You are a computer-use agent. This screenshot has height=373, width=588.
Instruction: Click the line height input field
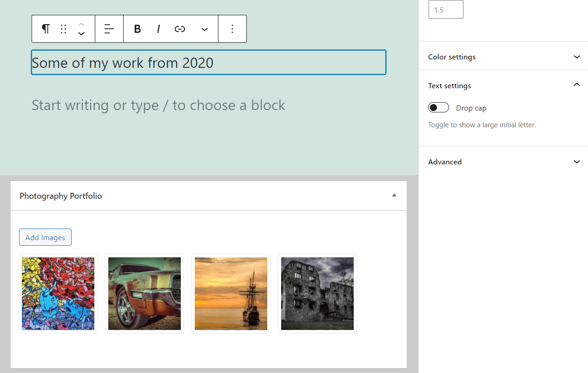click(446, 10)
